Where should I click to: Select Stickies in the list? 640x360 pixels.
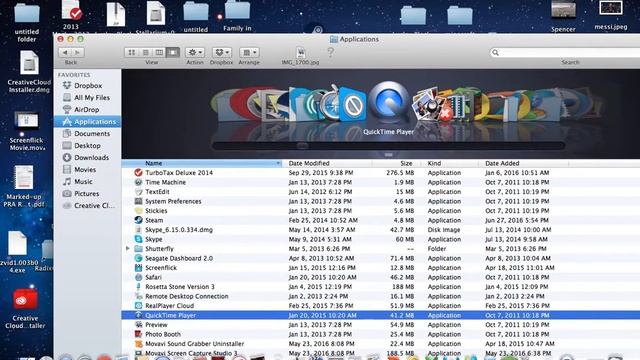tap(380, 211)
